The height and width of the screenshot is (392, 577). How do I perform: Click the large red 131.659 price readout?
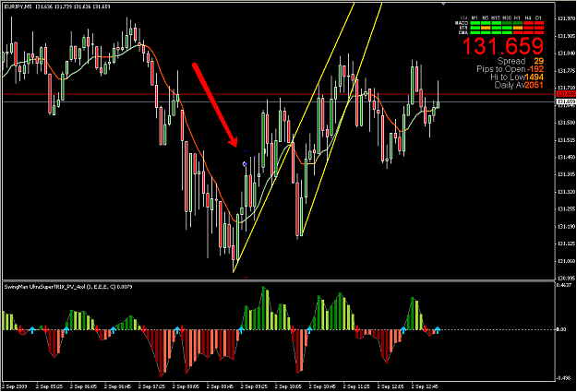click(502, 46)
